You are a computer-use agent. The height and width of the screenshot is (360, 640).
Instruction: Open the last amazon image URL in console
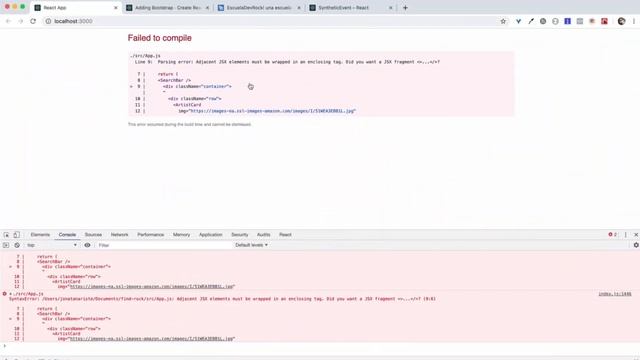151,339
